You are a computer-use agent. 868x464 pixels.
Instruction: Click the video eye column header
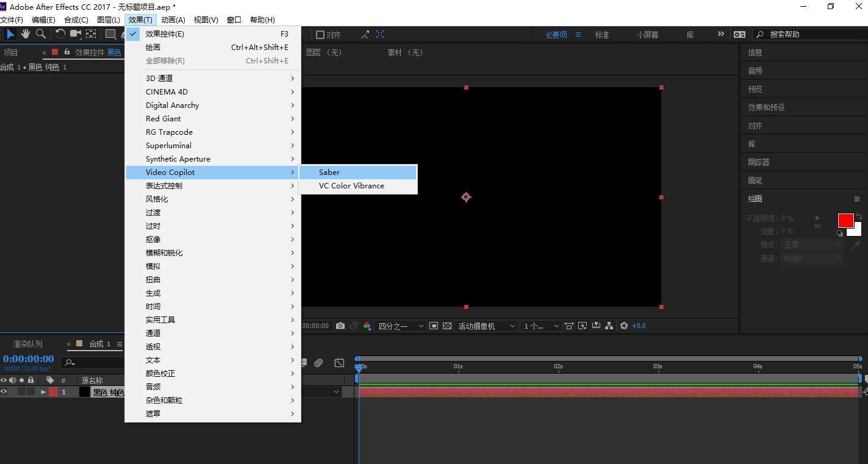[4, 380]
